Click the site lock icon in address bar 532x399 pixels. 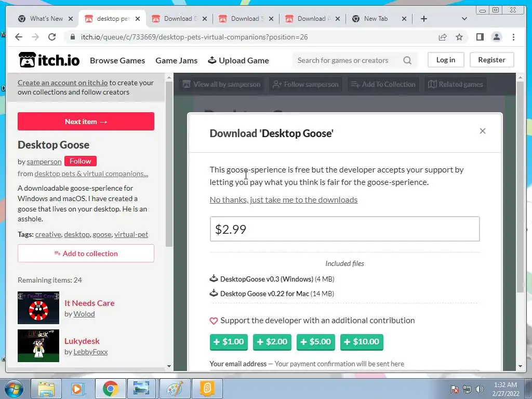pyautogui.click(x=72, y=37)
